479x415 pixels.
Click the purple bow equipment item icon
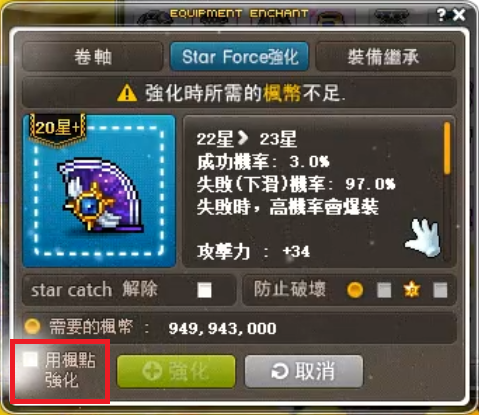point(100,194)
